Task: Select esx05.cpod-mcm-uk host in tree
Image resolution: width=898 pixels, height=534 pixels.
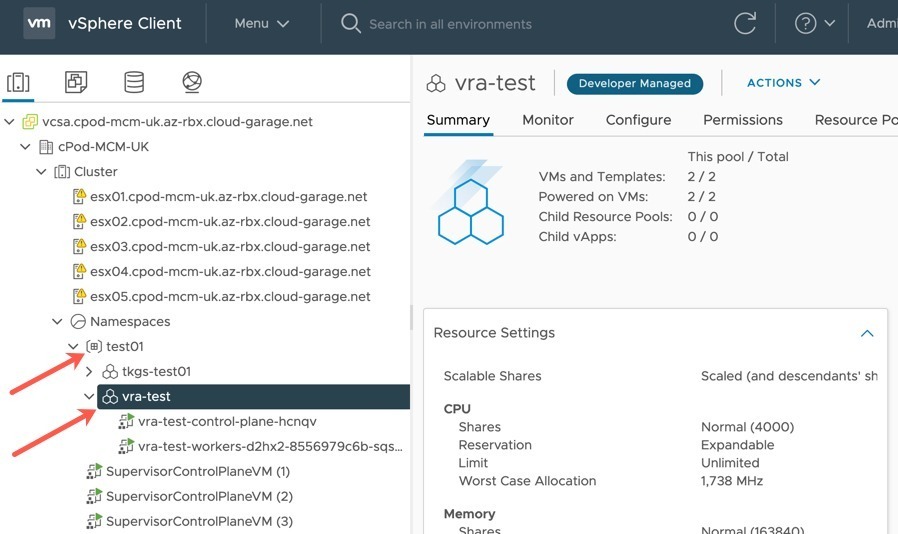Action: (230, 296)
